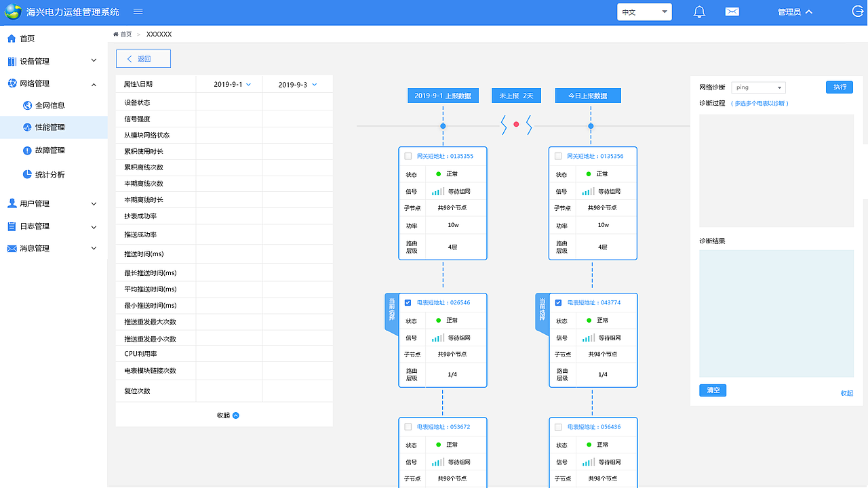Open the 2019-9-3 date column dropdown
Screen dimensions: 868x488
[x=298, y=85]
